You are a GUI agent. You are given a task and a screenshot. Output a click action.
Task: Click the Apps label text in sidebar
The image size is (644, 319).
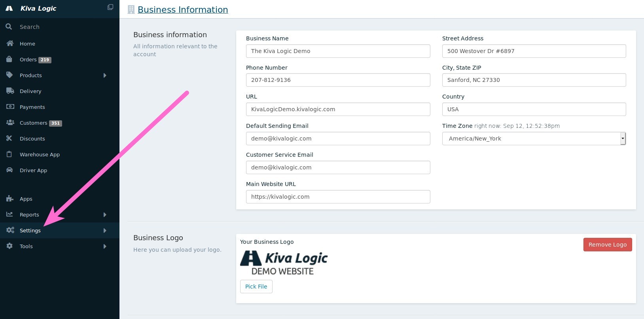pos(26,199)
